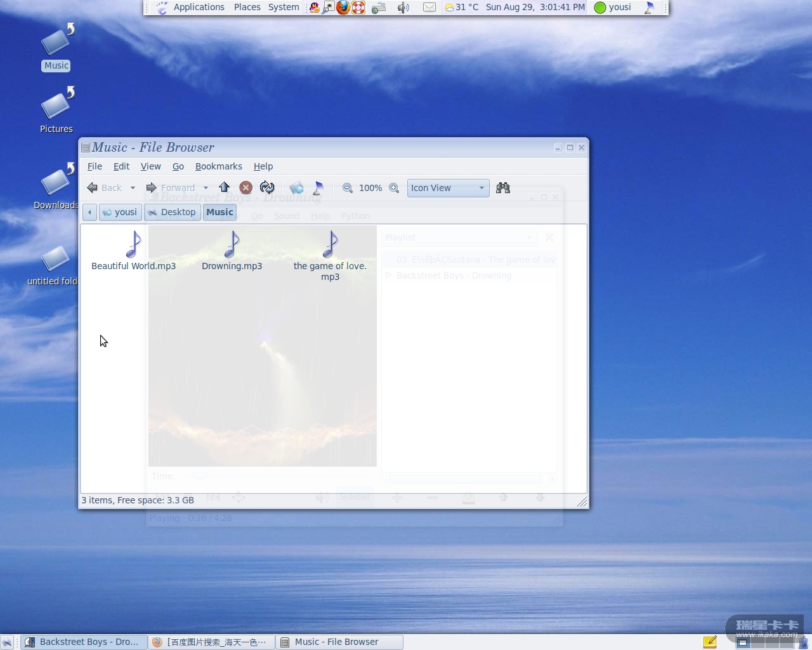Stop loading in File Browser
Screen dimensions: 812x650
(x=246, y=187)
